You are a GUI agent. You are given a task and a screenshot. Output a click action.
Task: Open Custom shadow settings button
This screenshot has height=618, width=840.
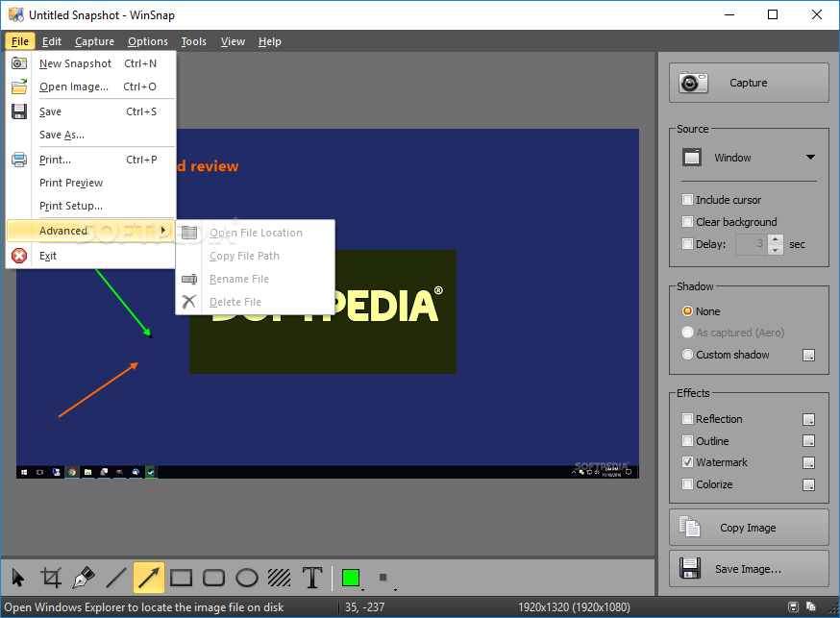coord(809,355)
